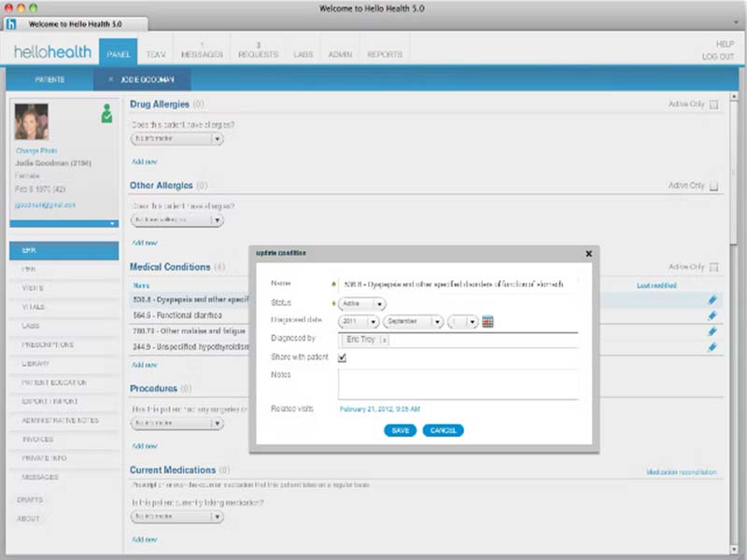
Task: Edit the Unspecified hypothyroidism condition
Action: tap(712, 346)
